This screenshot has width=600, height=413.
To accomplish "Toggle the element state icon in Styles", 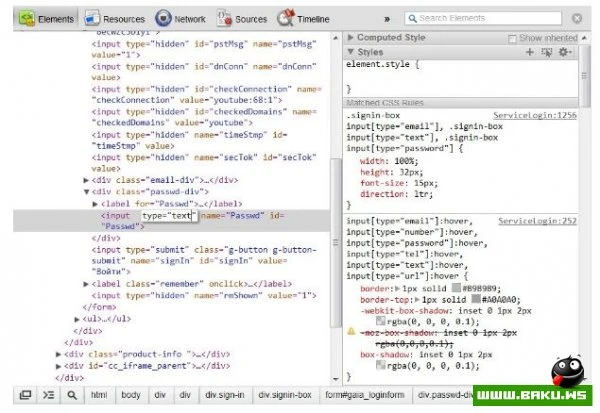I will click(547, 52).
